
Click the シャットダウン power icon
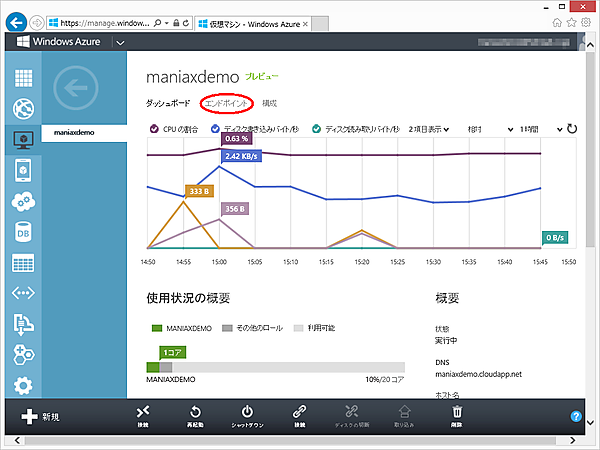247,412
